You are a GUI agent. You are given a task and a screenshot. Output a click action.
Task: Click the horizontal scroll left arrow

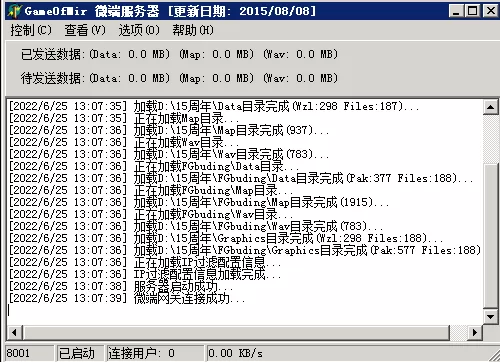[14, 332]
